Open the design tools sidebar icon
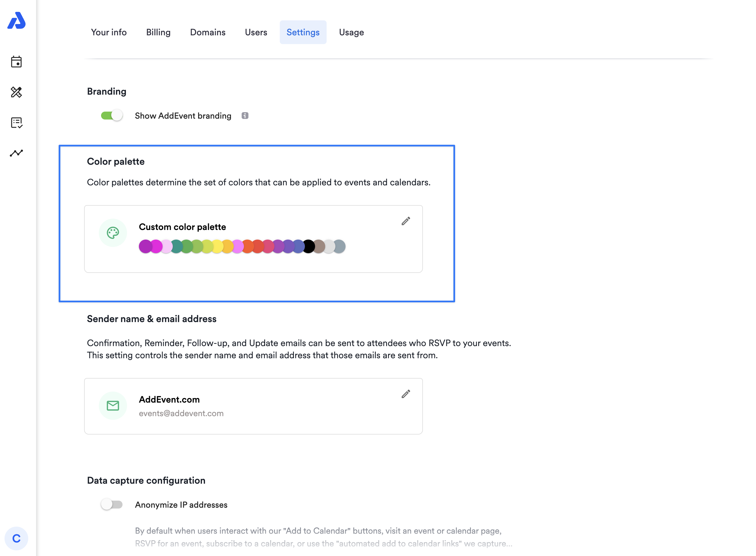Image resolution: width=756 pixels, height=556 pixels. [16, 92]
